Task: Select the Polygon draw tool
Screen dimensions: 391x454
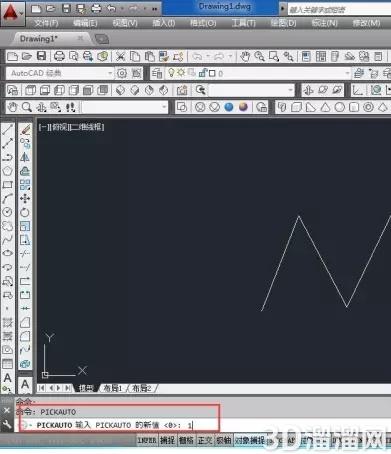Action: pos(7,171)
